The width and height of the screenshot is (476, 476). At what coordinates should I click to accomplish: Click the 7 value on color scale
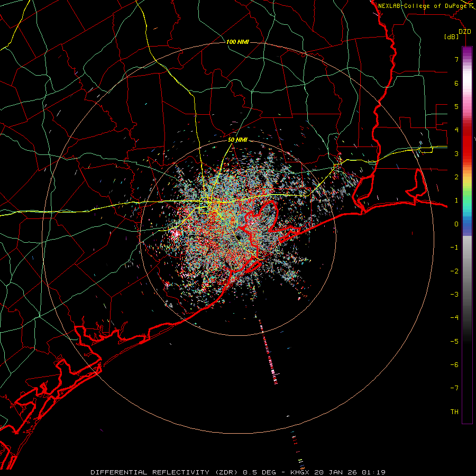(456, 59)
